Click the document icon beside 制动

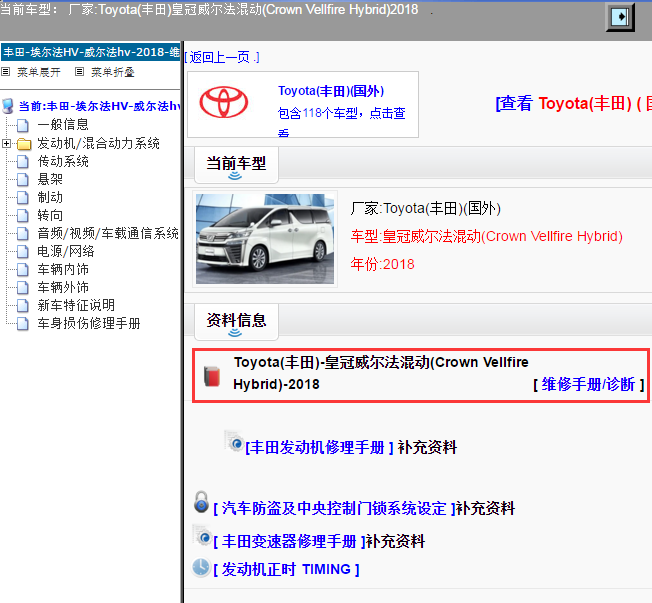point(23,198)
